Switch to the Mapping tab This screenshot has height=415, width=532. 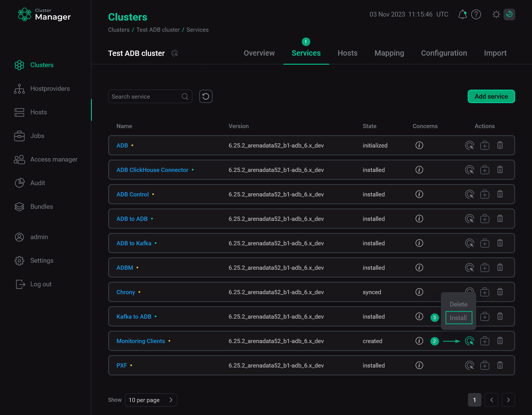point(389,53)
